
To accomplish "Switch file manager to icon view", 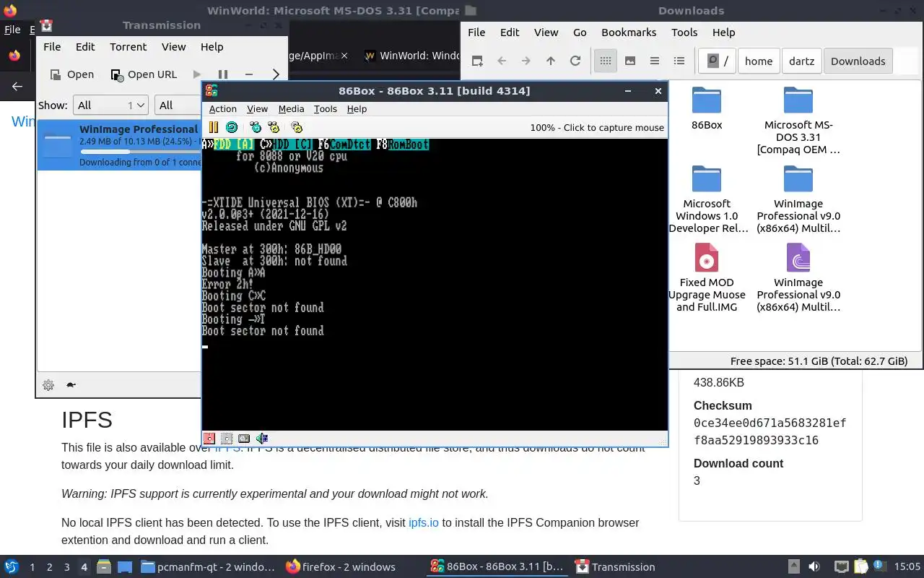I will pos(606,61).
